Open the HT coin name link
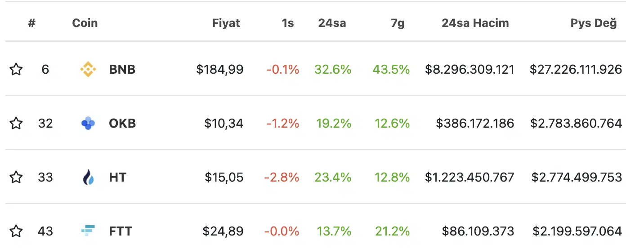The image size is (644, 249). 117,177
